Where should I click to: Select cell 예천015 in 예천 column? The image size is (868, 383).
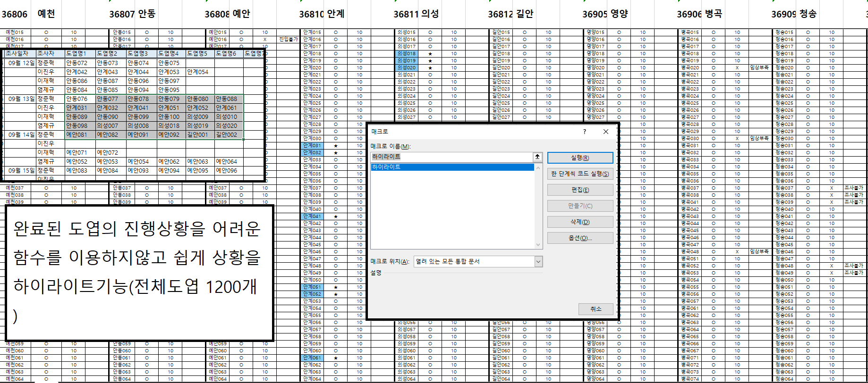(x=15, y=33)
